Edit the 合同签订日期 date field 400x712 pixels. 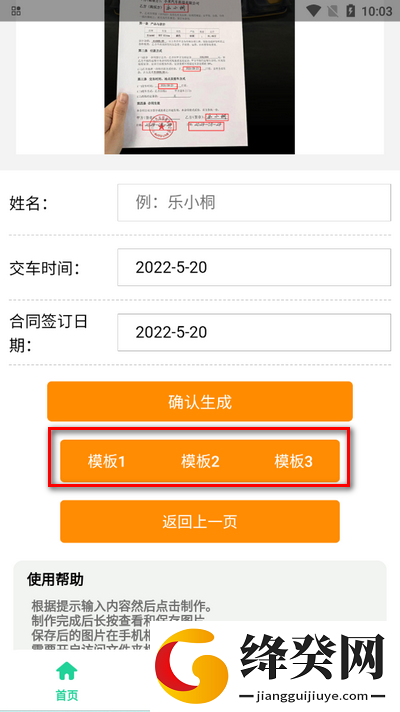(x=254, y=332)
